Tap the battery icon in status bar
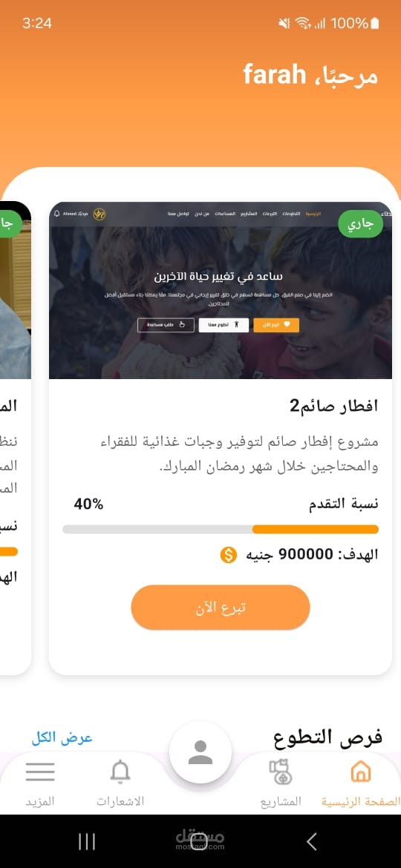401x868 pixels. pyautogui.click(x=375, y=23)
